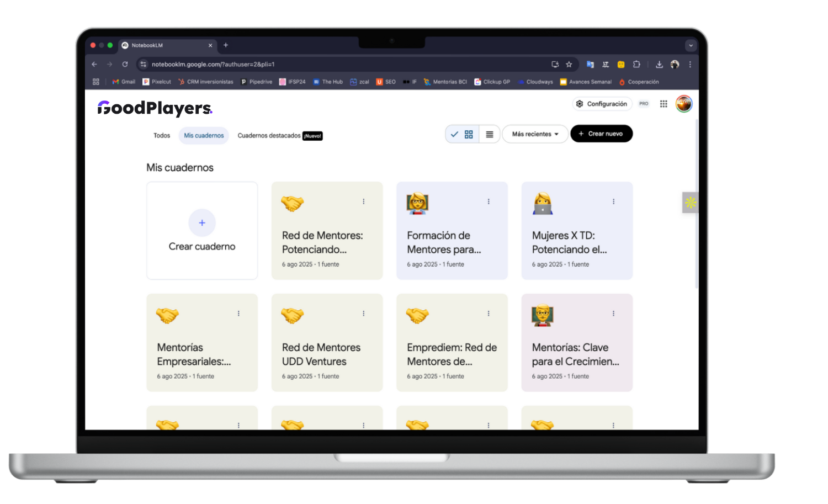Open Configuración settings
This screenshot has height=504, width=828.
[x=602, y=104]
